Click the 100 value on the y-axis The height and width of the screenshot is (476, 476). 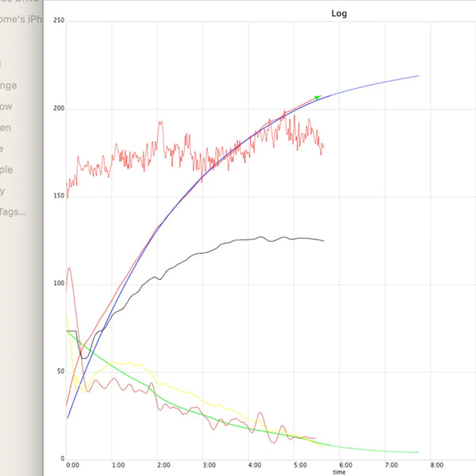pyautogui.click(x=58, y=284)
